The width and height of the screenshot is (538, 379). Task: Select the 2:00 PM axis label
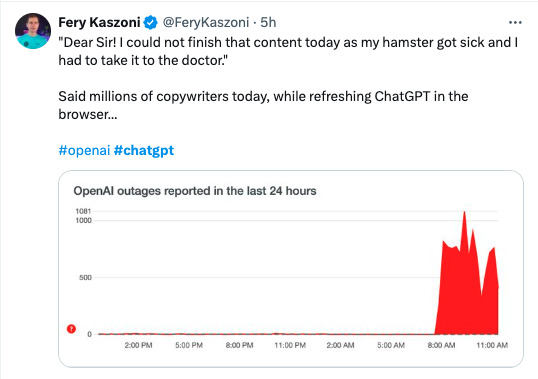click(x=138, y=345)
